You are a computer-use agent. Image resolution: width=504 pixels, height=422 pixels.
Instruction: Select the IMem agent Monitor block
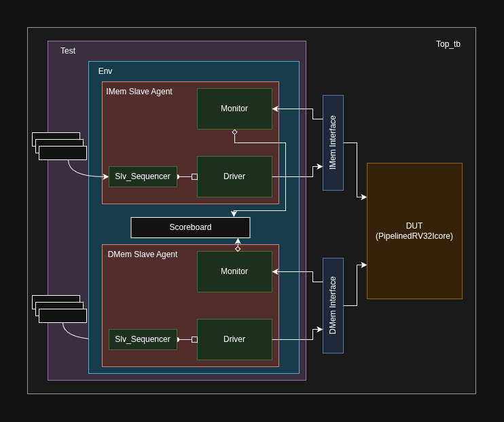234,109
